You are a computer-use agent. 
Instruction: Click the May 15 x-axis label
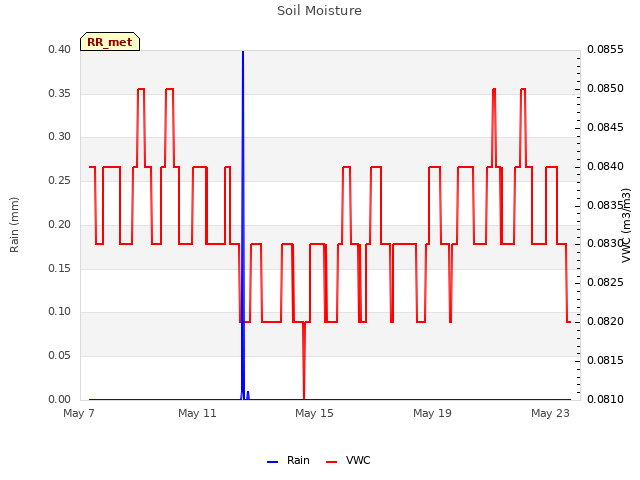pos(314,413)
